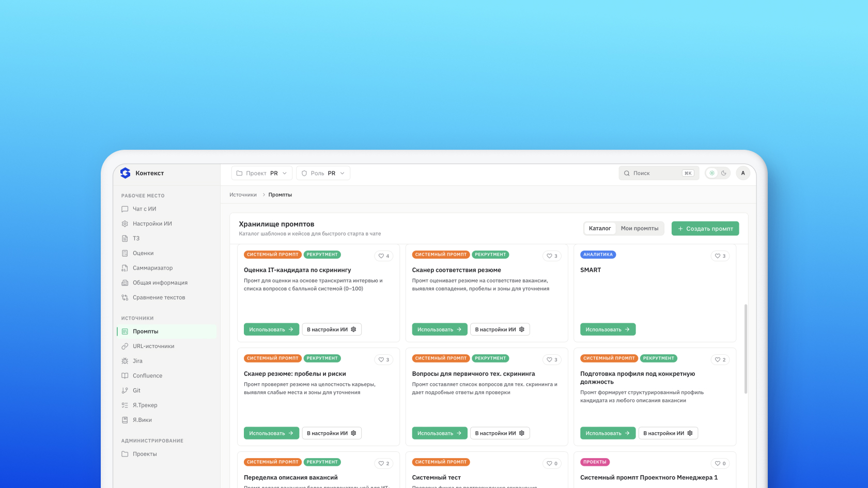Send Подготовка профиля to настройки ИИ

pyautogui.click(x=668, y=433)
